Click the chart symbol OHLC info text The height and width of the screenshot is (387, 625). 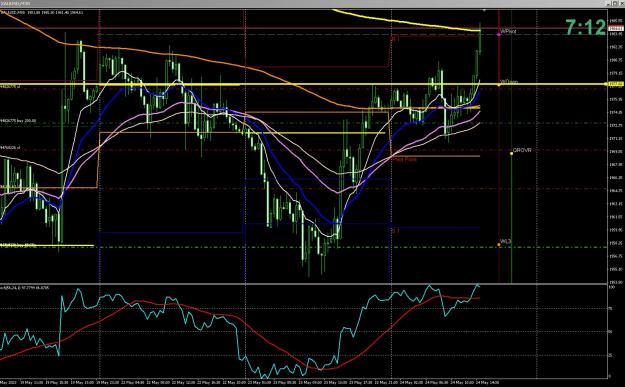41,13
